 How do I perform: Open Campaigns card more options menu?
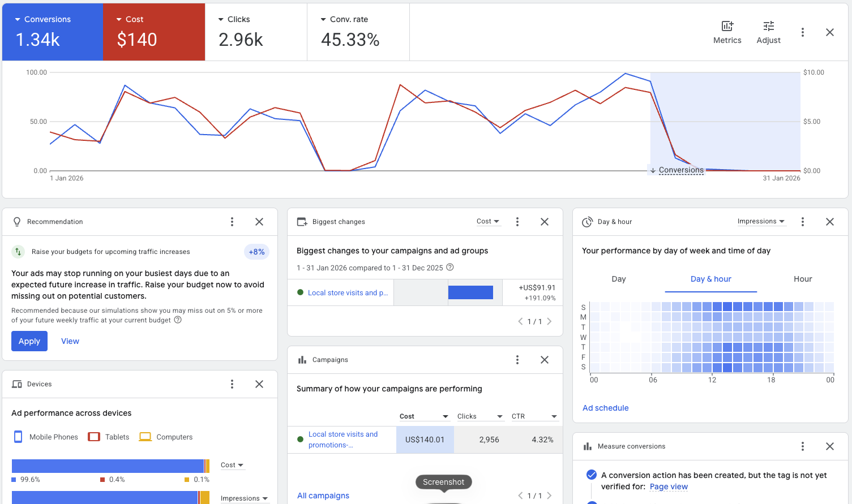coord(517,360)
